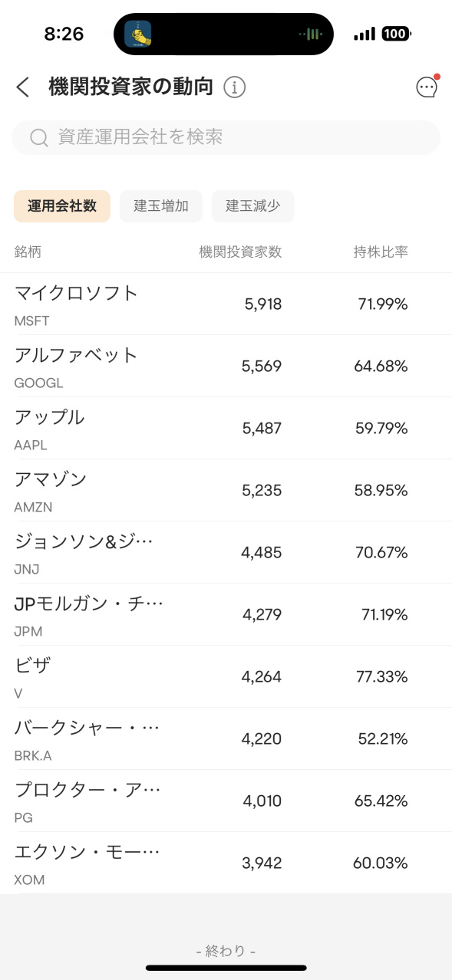
Task: Open the info icon beside 機関投資家の動向
Action: click(x=235, y=87)
